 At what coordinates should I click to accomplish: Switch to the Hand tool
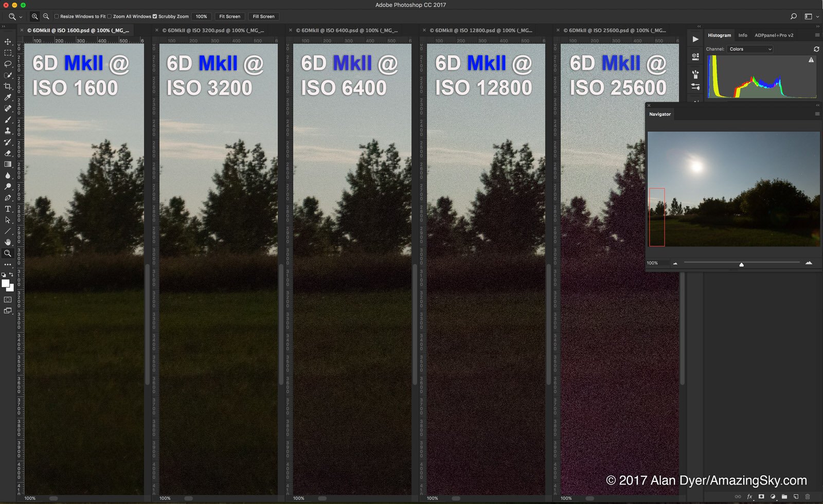8,242
